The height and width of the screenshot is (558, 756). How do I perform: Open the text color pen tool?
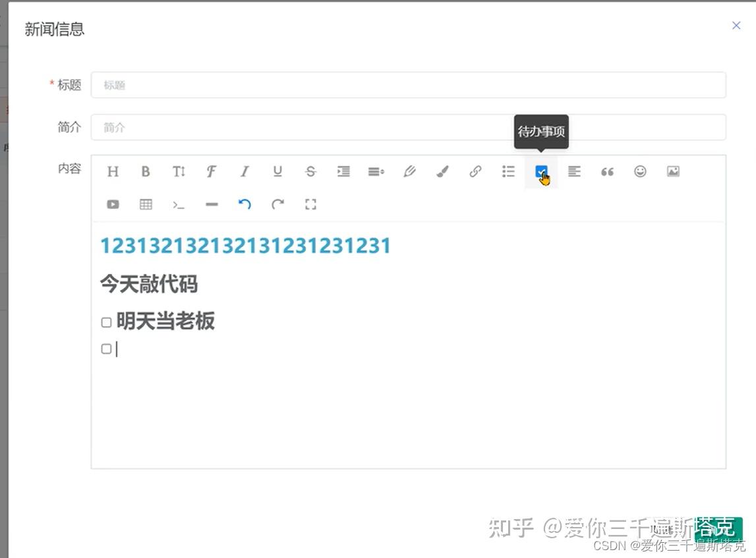(x=409, y=171)
